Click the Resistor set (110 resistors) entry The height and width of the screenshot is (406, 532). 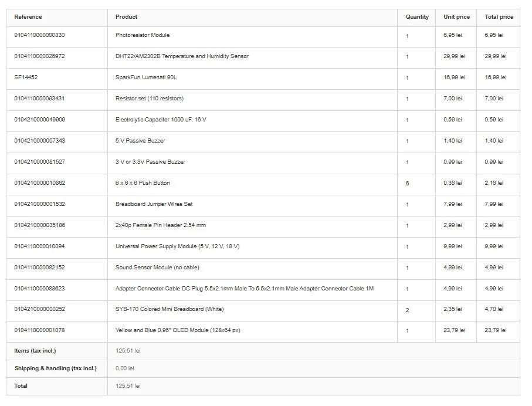tap(150, 99)
